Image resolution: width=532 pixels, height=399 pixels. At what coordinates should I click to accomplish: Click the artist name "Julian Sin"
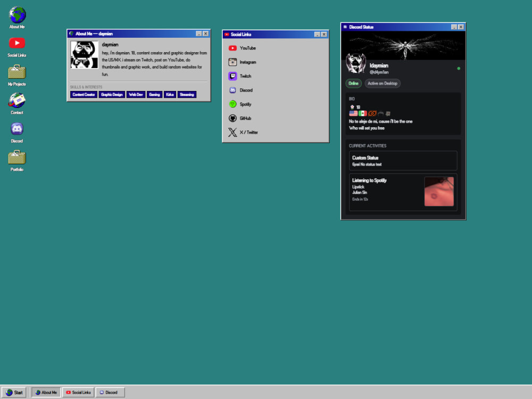pyautogui.click(x=360, y=193)
